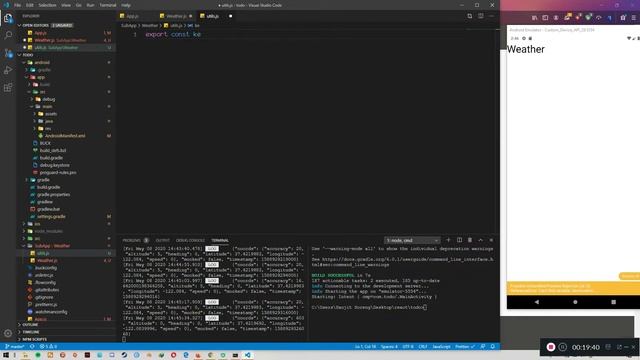Add a new terminal with the plus icon
This screenshot has height=360, width=640.
click(x=448, y=240)
